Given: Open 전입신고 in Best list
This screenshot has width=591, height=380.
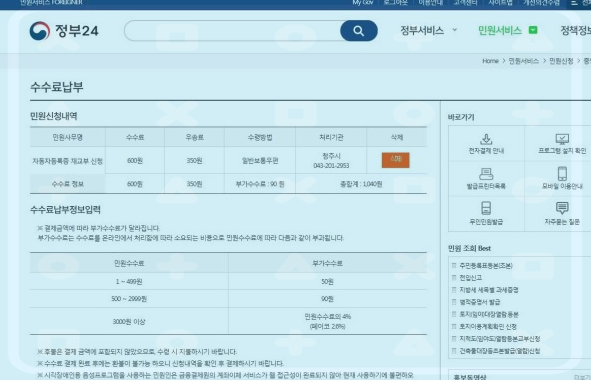Looking at the screenshot, I should click(470, 277).
